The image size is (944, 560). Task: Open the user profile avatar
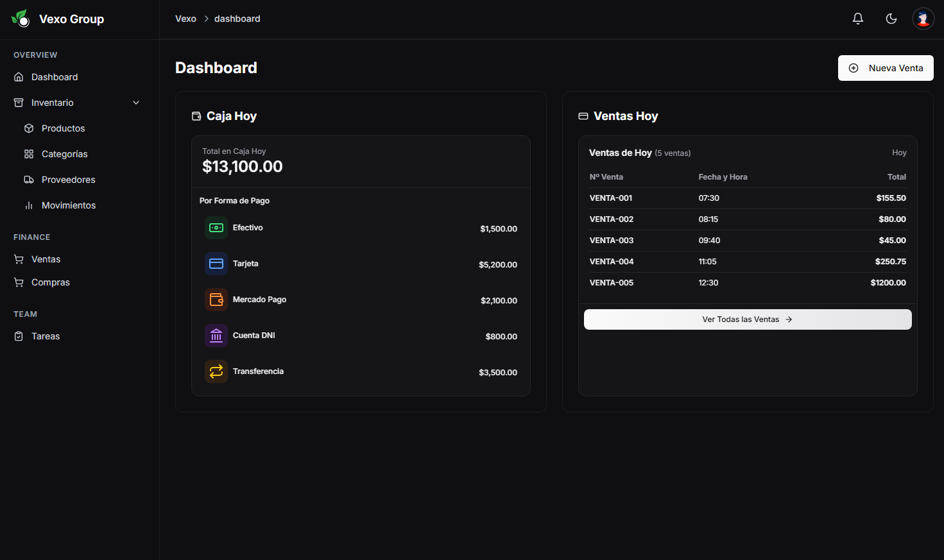(923, 19)
